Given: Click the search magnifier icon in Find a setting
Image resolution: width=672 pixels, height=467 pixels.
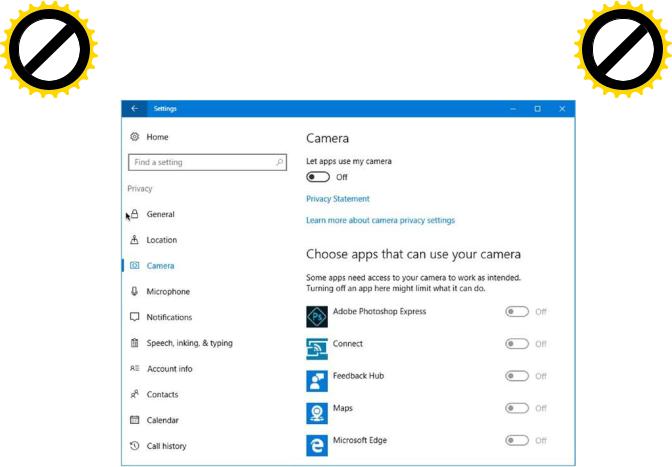Looking at the screenshot, I should click(279, 162).
